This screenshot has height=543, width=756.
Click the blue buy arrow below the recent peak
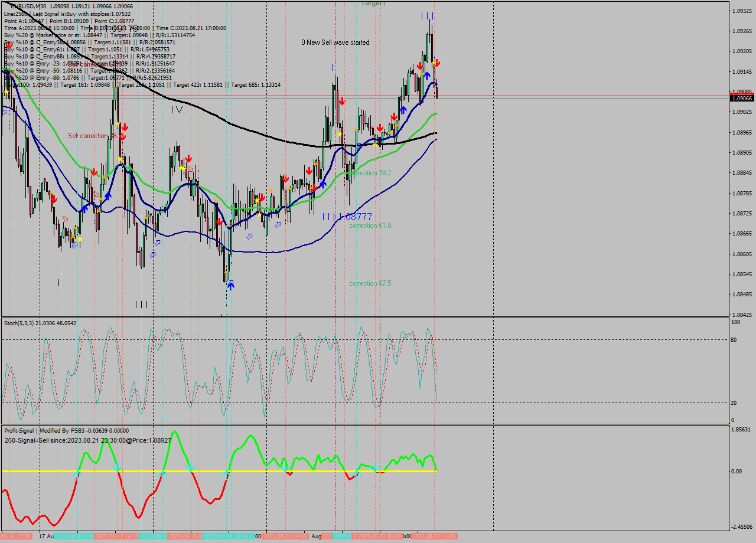pyautogui.click(x=427, y=74)
